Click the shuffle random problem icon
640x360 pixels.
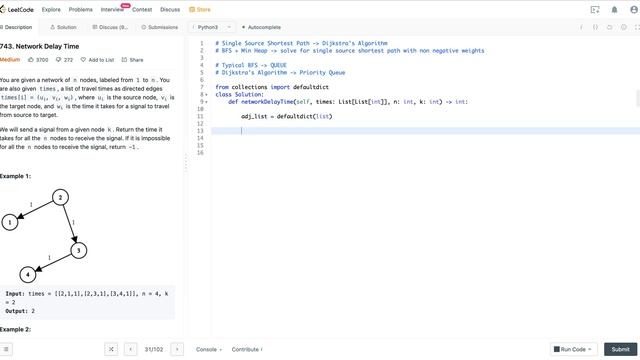click(x=111, y=349)
